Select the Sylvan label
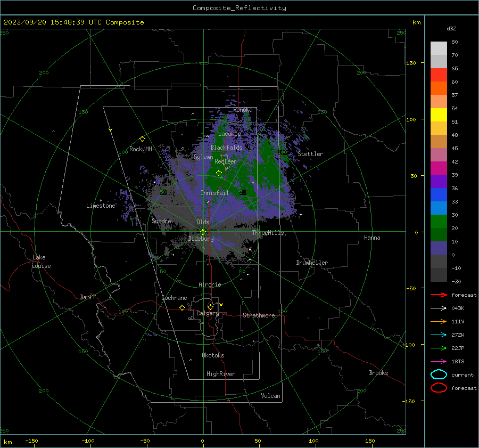This screenshot has height=448, width=479. [203, 157]
